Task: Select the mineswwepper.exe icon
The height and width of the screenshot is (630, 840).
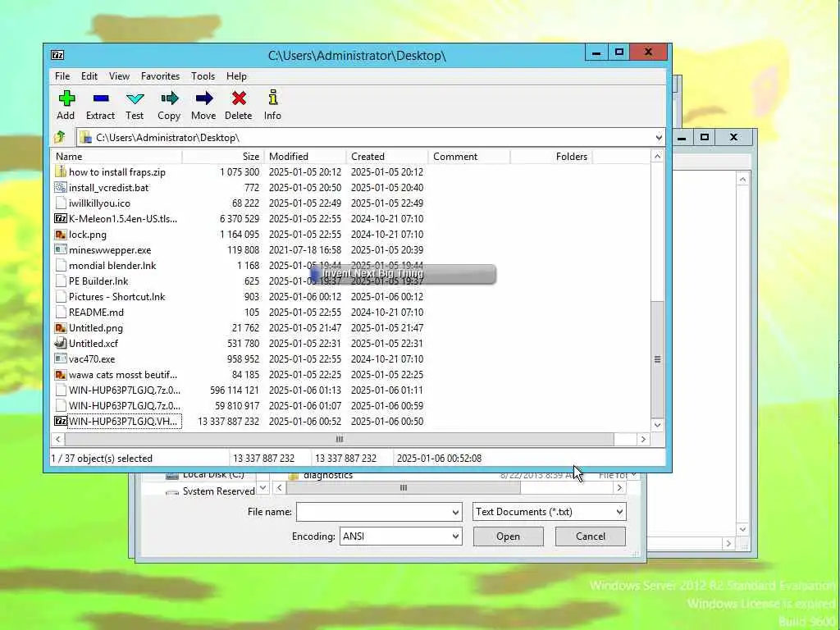Action: click(x=61, y=249)
